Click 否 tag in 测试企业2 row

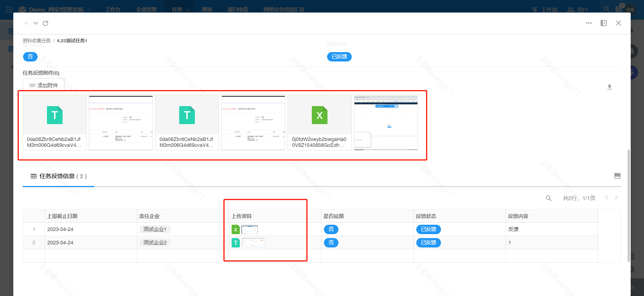(x=331, y=243)
